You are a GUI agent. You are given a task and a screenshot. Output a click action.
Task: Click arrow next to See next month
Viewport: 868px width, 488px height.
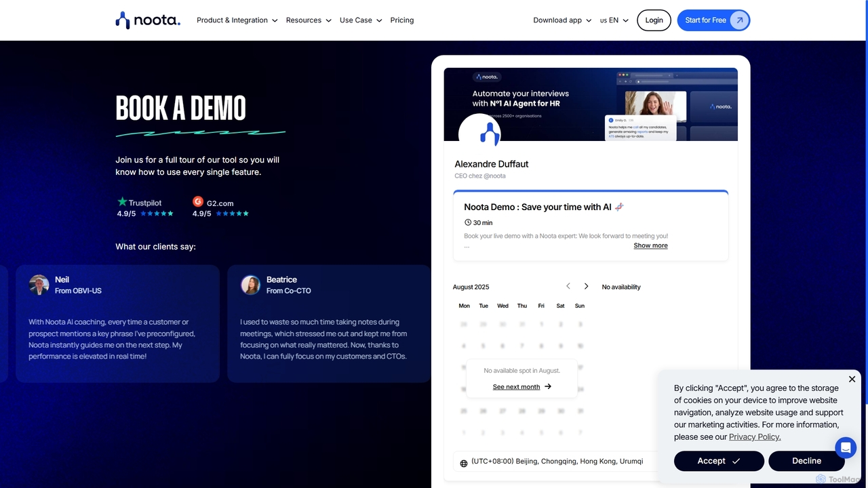coord(548,387)
